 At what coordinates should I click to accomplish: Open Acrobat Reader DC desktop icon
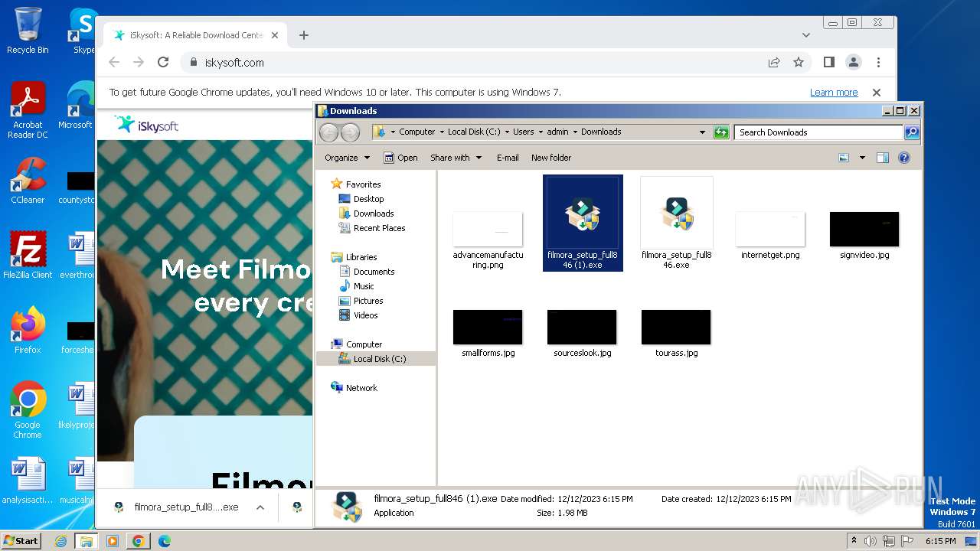click(x=28, y=110)
